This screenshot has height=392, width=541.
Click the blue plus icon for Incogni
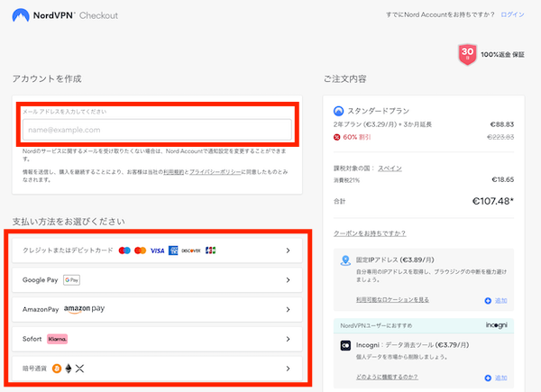coord(488,378)
